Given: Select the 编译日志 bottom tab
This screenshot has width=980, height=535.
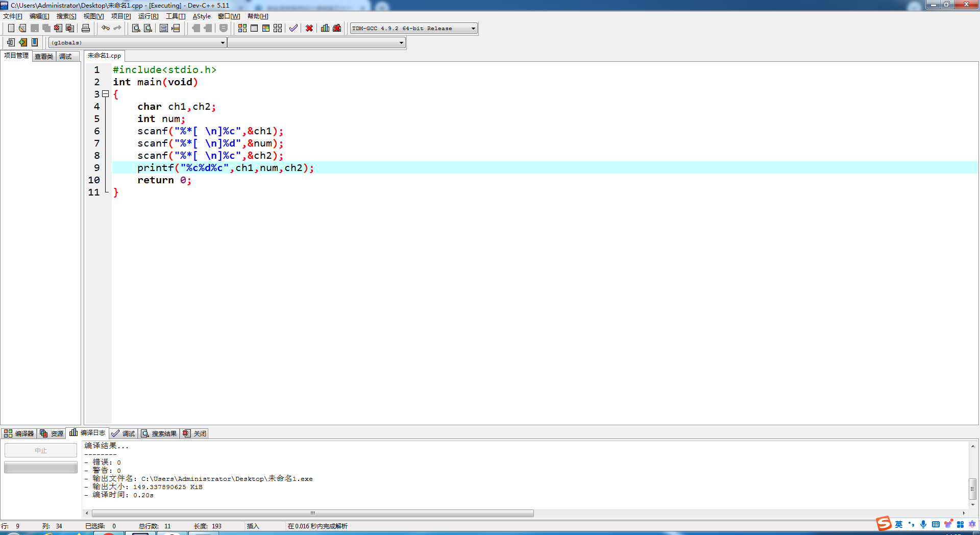Looking at the screenshot, I should tap(87, 432).
